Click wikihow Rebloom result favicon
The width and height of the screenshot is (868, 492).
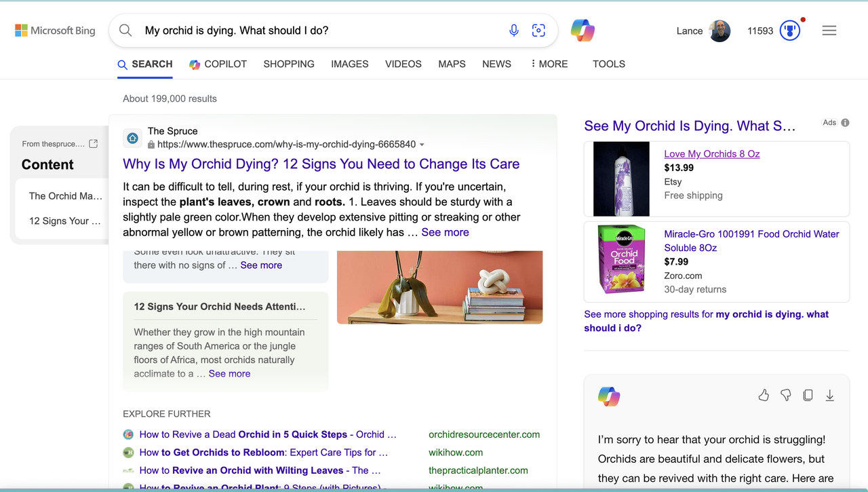click(128, 453)
